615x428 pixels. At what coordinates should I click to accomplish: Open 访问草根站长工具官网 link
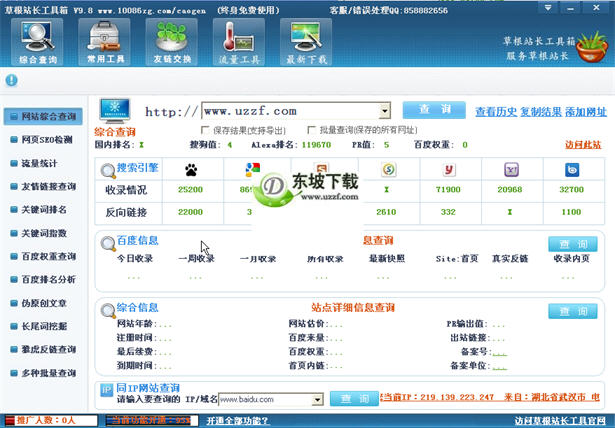pyautogui.click(x=560, y=421)
